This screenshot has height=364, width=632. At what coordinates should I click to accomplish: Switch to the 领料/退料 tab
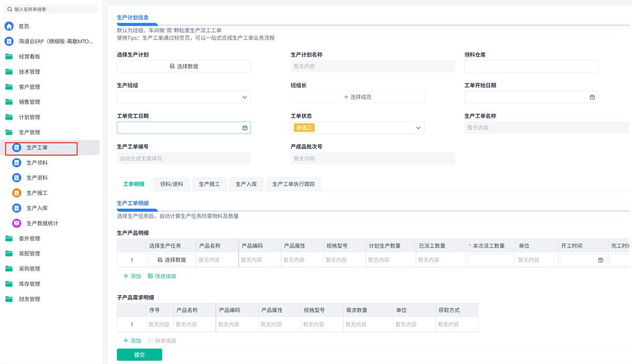[x=171, y=184]
